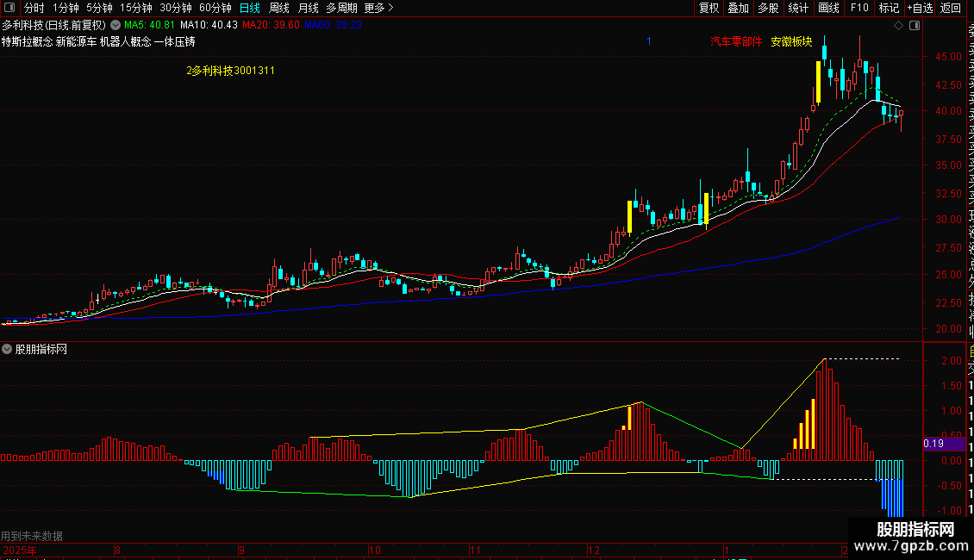Viewport: 974px width, 560px height.
Task: Open the 股朋指标网 indicator dropdown arrow
Action: click(x=7, y=350)
